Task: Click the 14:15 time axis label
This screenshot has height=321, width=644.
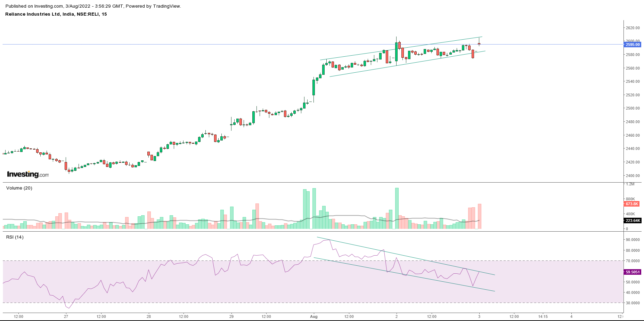Action: 543,316
